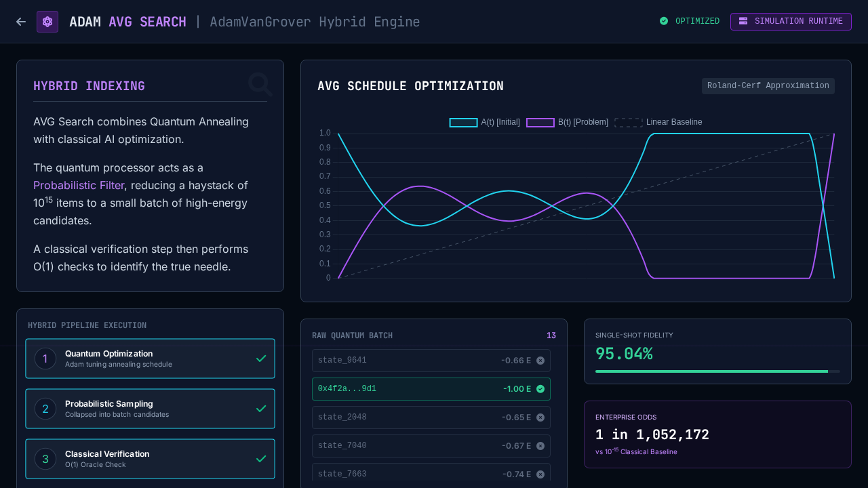This screenshot has width=868, height=488.
Task: Select the Classical Verification pipeline step
Action: point(150,459)
